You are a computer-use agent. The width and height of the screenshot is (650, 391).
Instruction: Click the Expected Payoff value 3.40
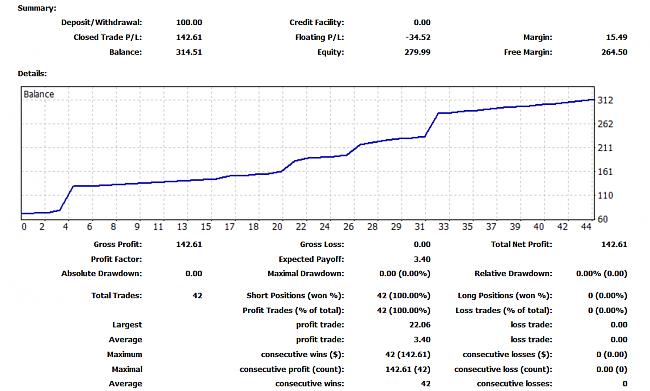pos(422,260)
